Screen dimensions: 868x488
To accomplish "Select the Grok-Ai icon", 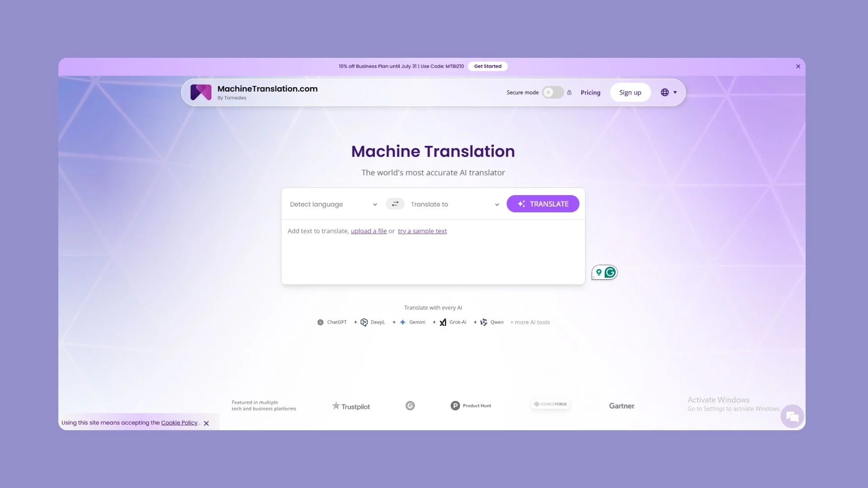I will click(443, 322).
